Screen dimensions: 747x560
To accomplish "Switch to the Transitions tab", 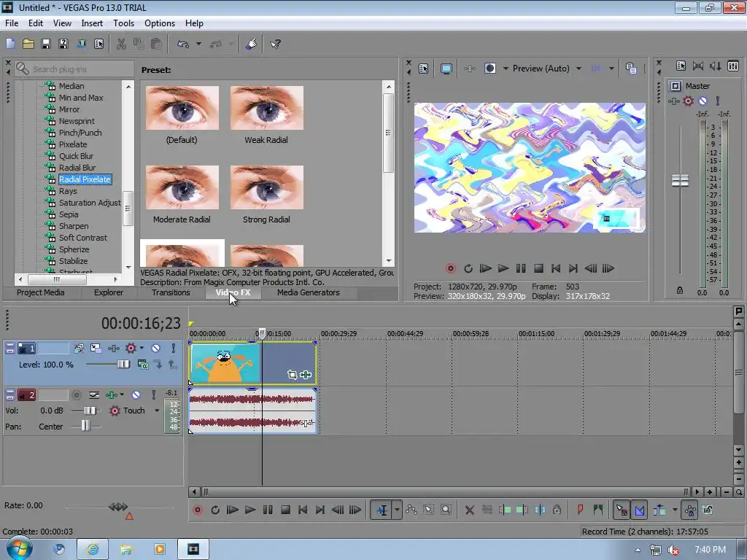I will coord(171,292).
